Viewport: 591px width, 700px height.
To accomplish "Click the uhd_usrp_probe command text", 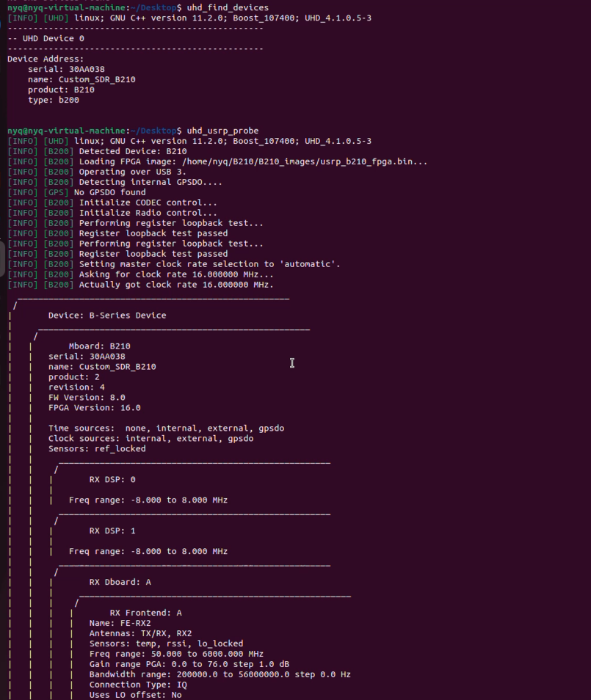I will tap(222, 131).
